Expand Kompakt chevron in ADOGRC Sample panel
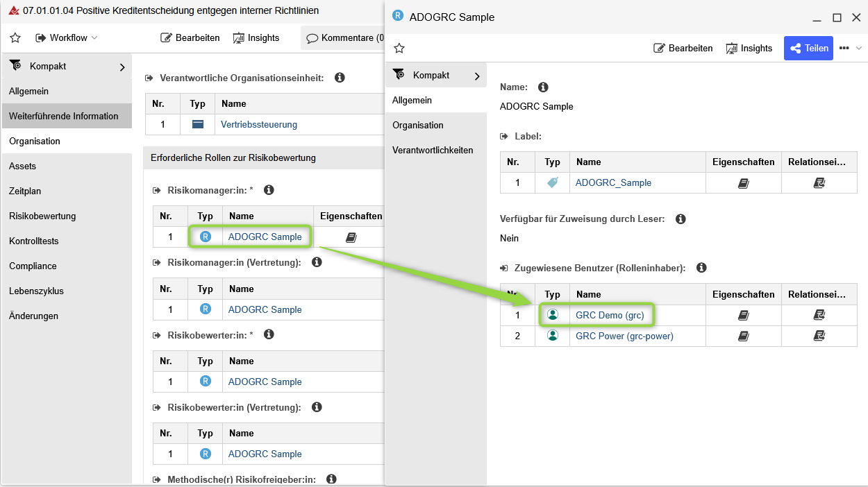868x487 pixels. [477, 76]
